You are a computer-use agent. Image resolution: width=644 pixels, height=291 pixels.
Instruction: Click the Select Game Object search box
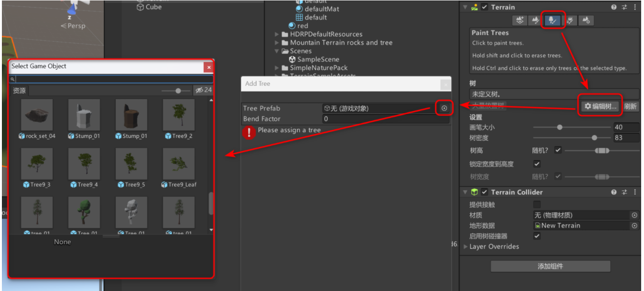112,79
